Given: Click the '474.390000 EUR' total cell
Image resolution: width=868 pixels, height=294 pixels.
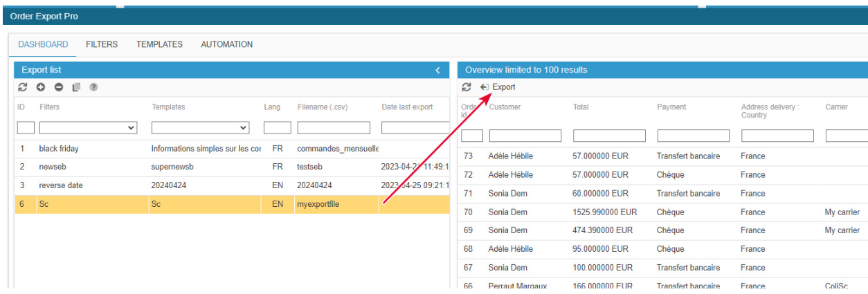Looking at the screenshot, I should tap(603, 230).
